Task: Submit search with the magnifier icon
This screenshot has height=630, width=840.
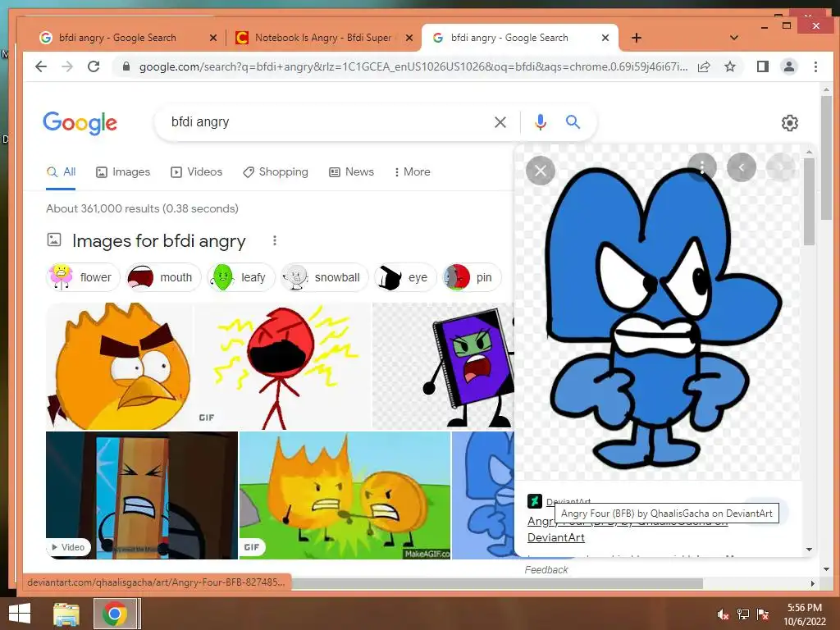Action: click(573, 122)
